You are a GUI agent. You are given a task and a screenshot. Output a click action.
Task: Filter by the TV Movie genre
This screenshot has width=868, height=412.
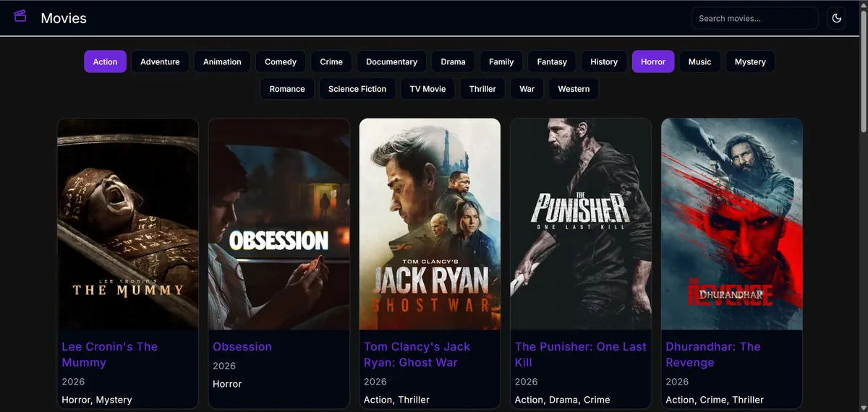click(427, 88)
